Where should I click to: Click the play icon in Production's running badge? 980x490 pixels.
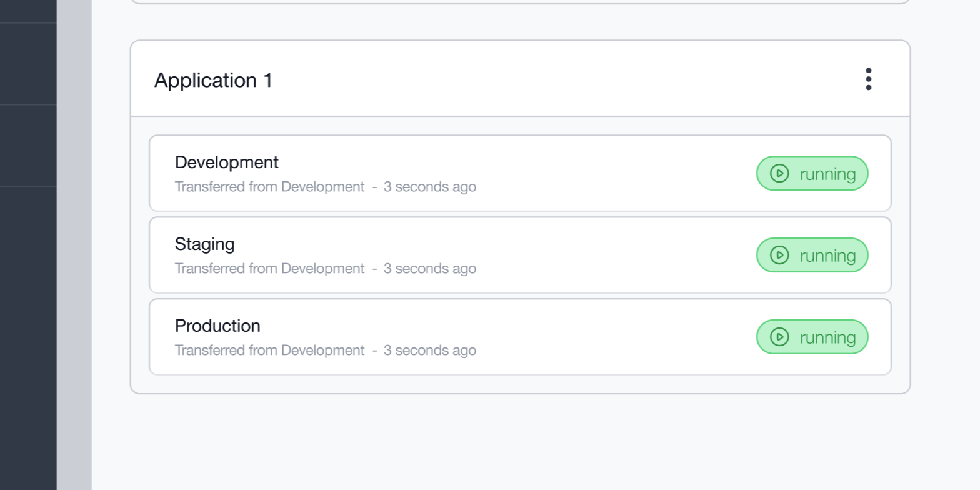click(778, 337)
